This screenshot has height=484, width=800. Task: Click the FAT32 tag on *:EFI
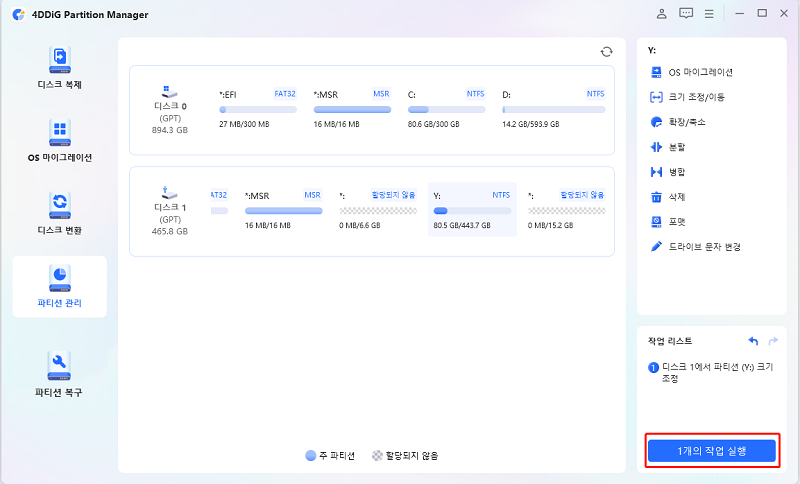click(x=285, y=94)
